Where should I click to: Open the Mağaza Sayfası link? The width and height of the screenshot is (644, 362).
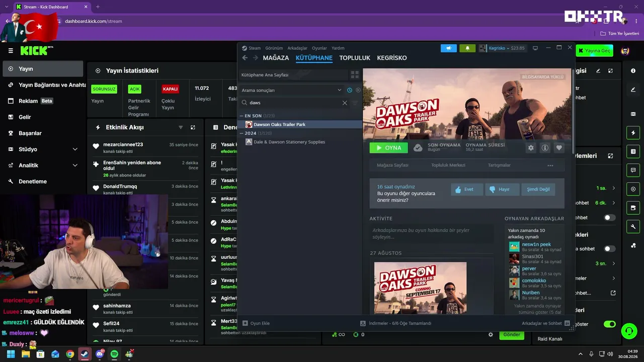coord(392,165)
